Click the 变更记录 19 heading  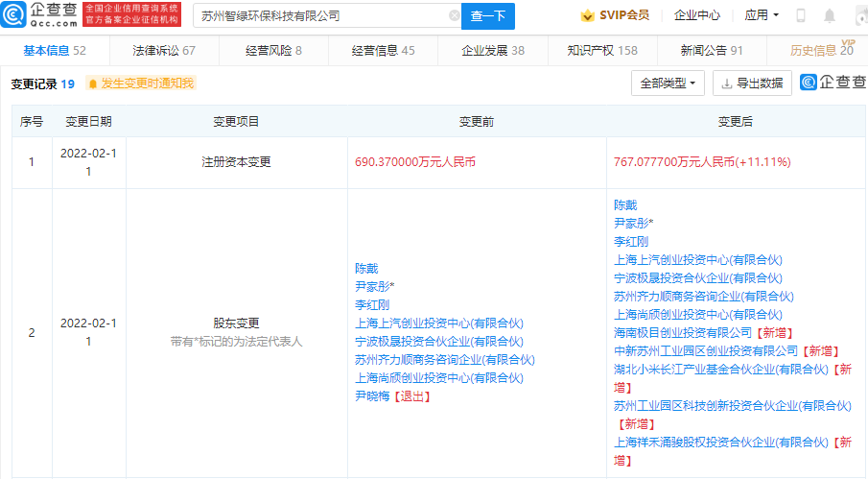pos(42,84)
